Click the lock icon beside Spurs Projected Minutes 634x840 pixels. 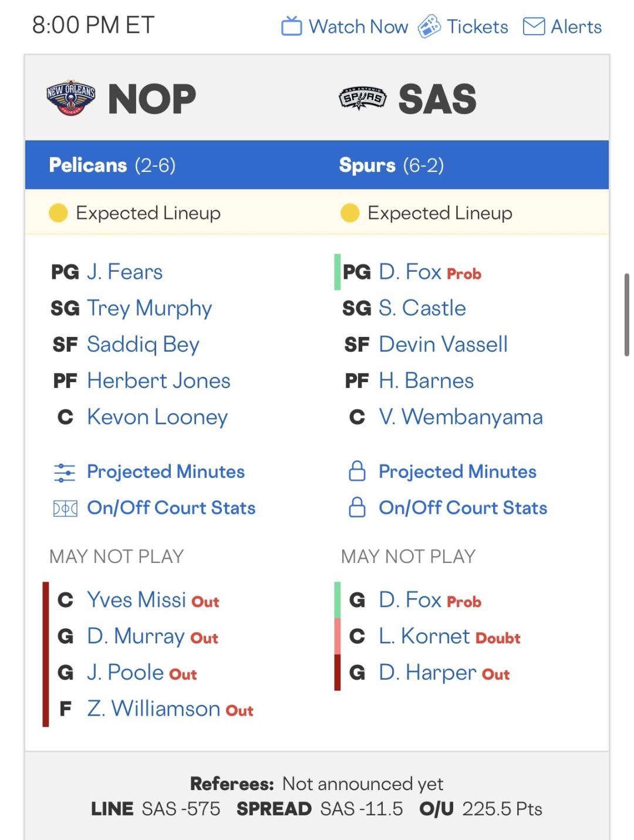pos(357,471)
